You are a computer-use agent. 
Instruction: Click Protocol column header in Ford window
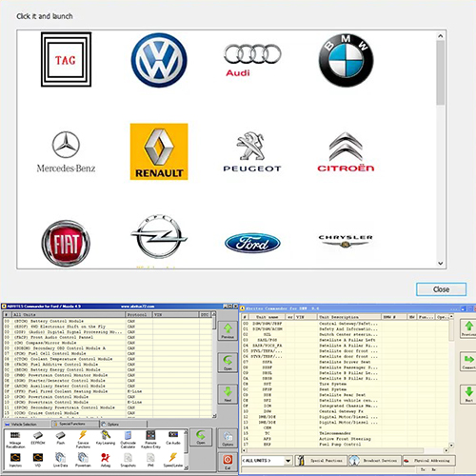click(x=139, y=314)
